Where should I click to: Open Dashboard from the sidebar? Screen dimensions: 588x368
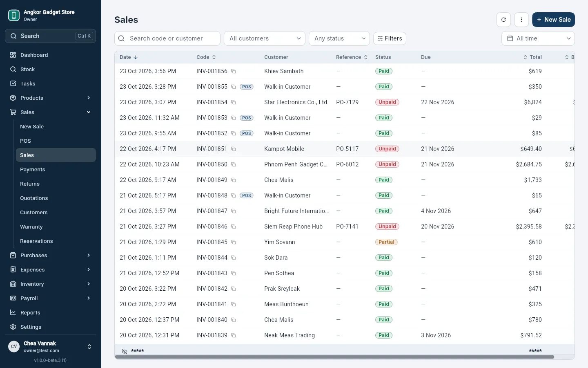(51, 55)
